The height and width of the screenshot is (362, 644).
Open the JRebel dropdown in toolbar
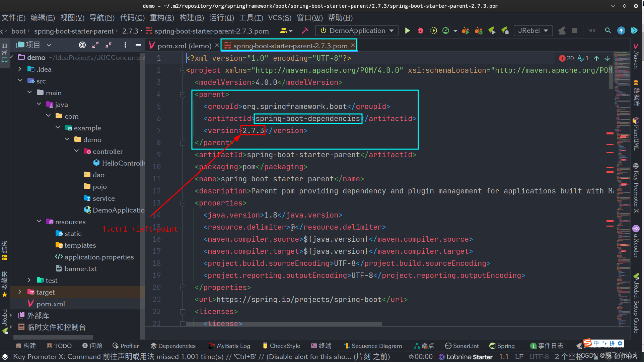[533, 31]
